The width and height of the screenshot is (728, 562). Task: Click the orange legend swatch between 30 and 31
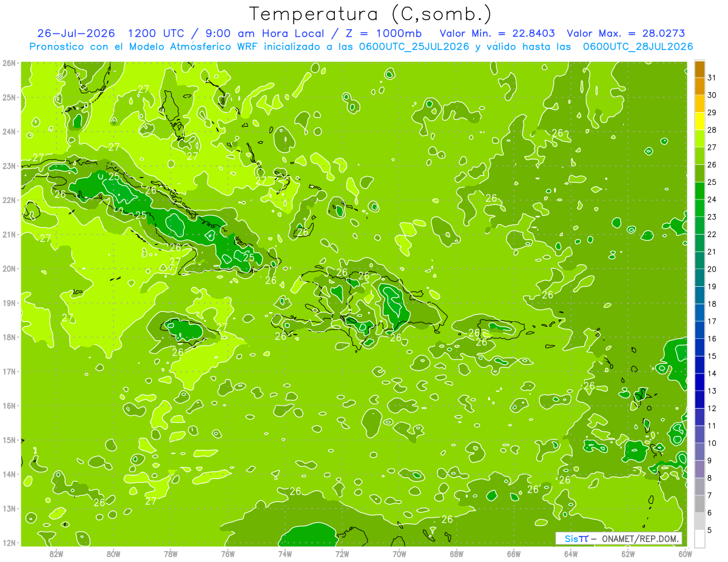click(x=699, y=87)
